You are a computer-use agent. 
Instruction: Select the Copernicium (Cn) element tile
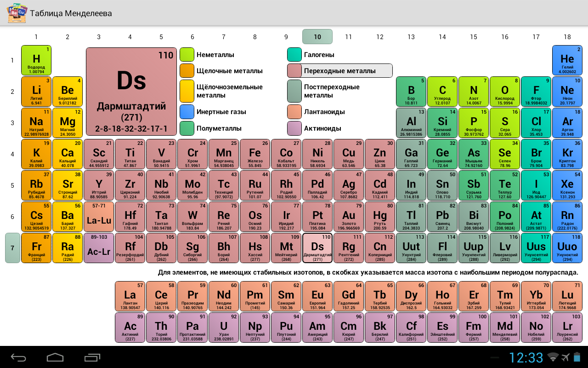380,248
